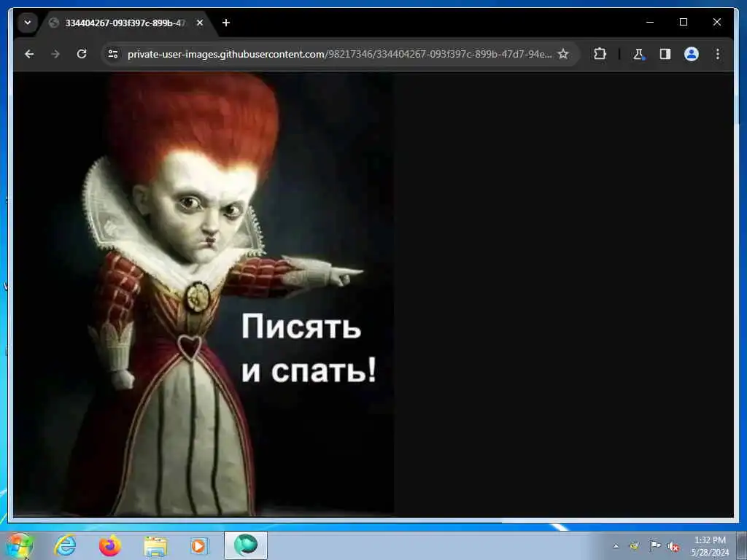Screen dimensions: 747x560
Task: Open the clock showing 1:32 PM
Action: (710, 546)
